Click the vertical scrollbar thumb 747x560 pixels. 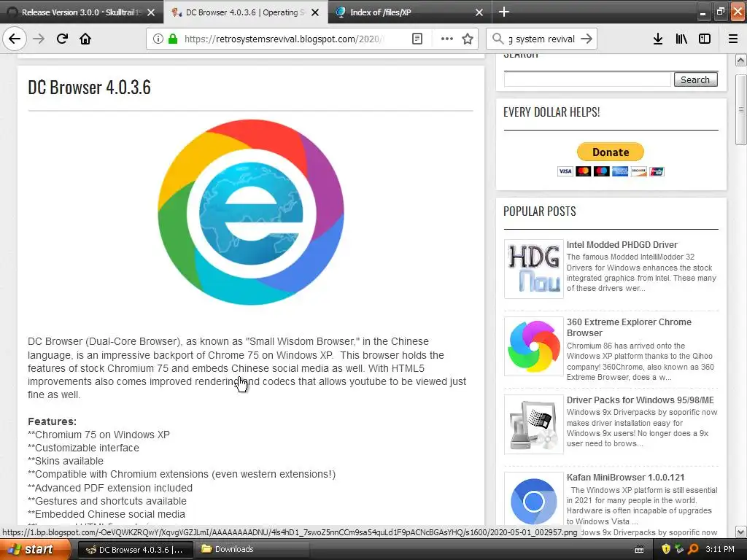pos(741,109)
